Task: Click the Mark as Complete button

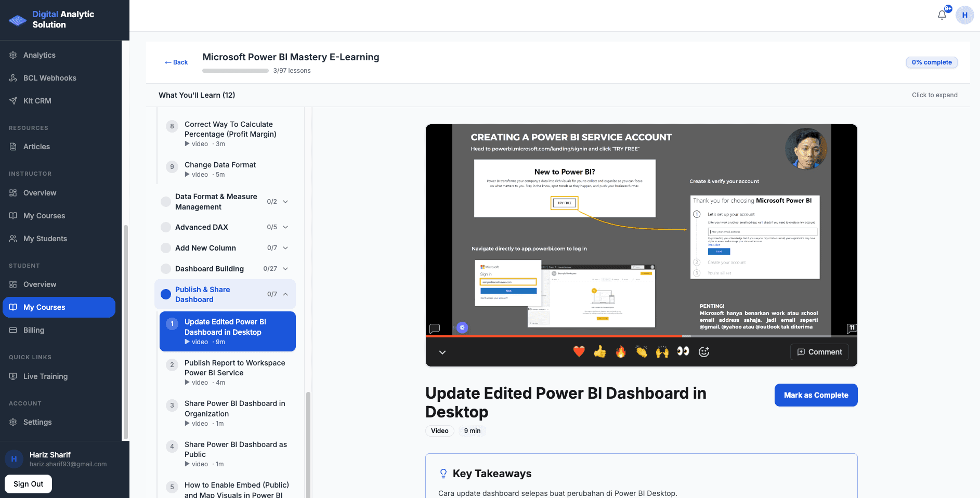Action: (x=816, y=395)
